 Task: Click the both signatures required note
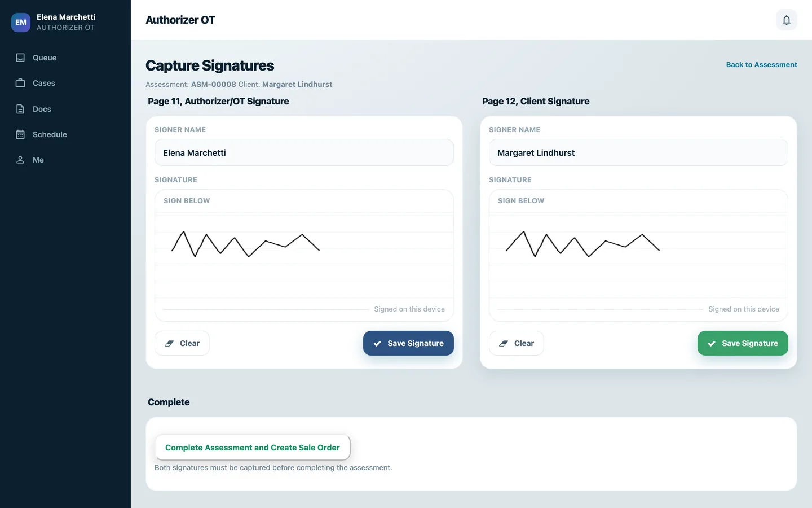coord(273,467)
